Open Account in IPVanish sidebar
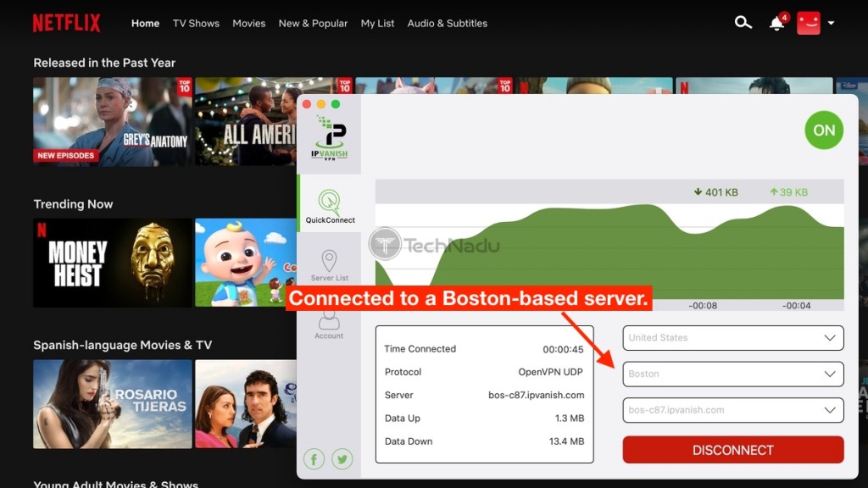 pos(329,324)
